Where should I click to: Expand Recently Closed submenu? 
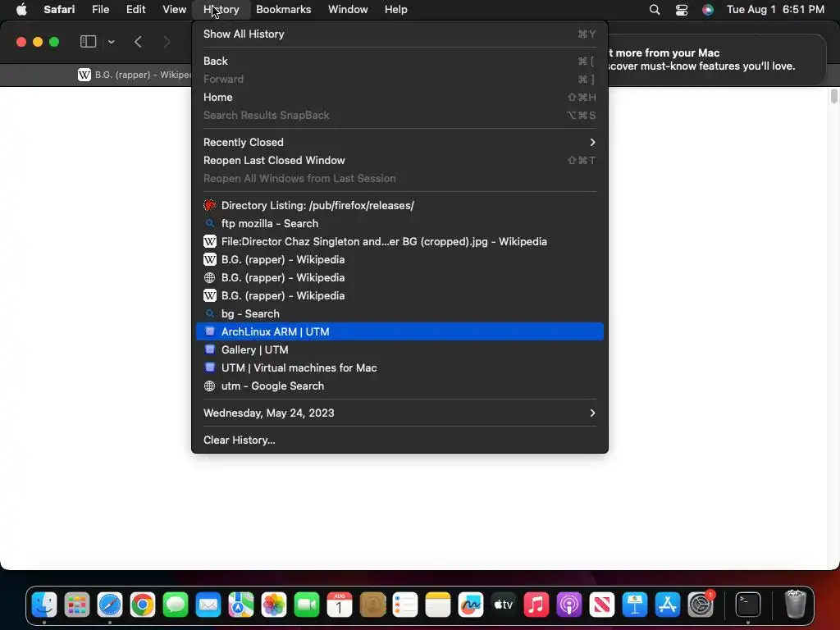[399, 142]
